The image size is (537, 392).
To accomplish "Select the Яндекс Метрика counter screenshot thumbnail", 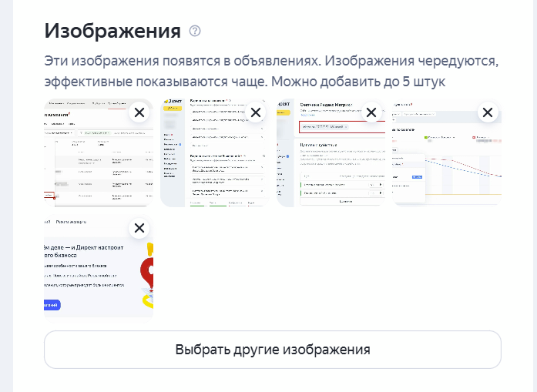I will (x=331, y=152).
